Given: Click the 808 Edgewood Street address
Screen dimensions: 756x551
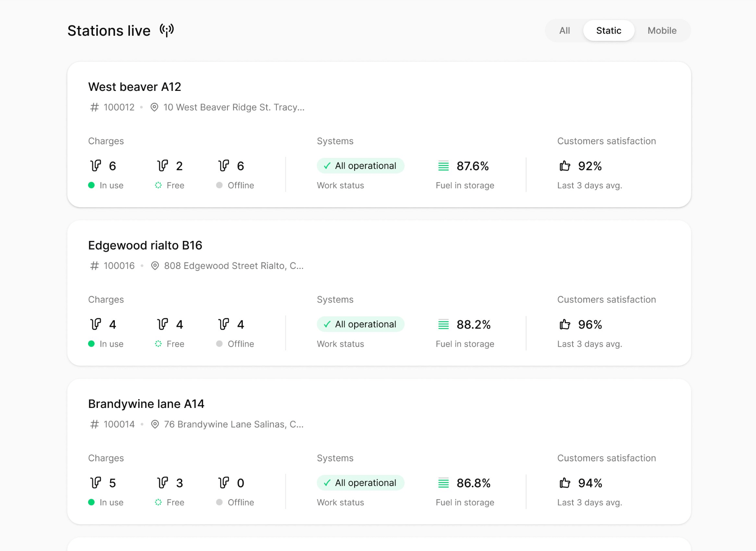Looking at the screenshot, I should coord(234,266).
